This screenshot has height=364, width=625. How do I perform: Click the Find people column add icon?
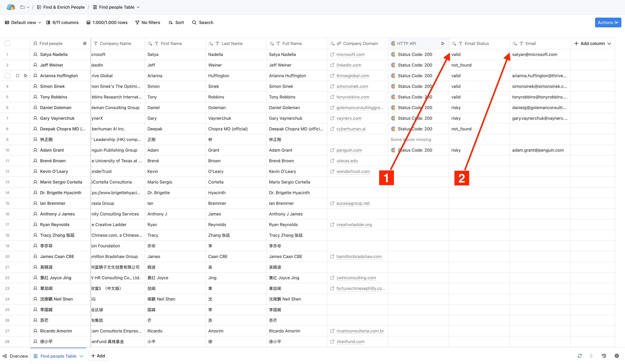tap(85, 43)
